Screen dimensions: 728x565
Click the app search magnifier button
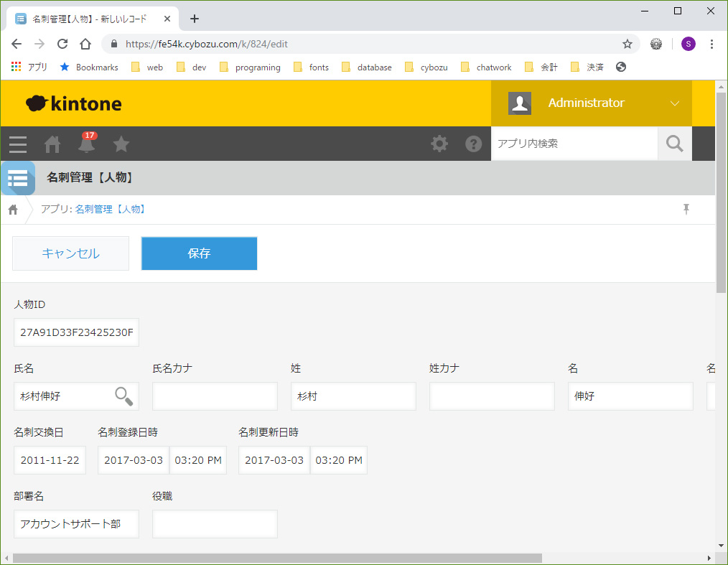pos(675,144)
